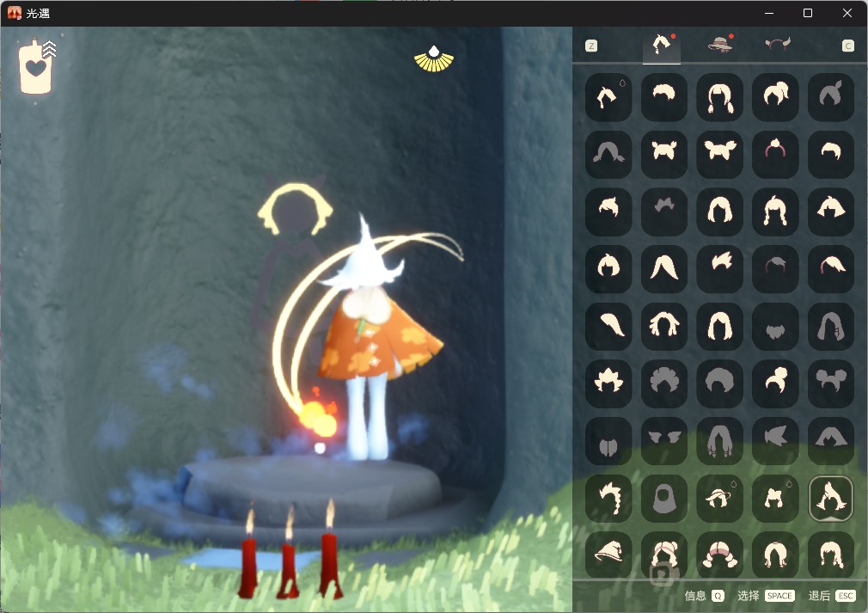Select the grey curly puff hairstyle

(x=663, y=383)
